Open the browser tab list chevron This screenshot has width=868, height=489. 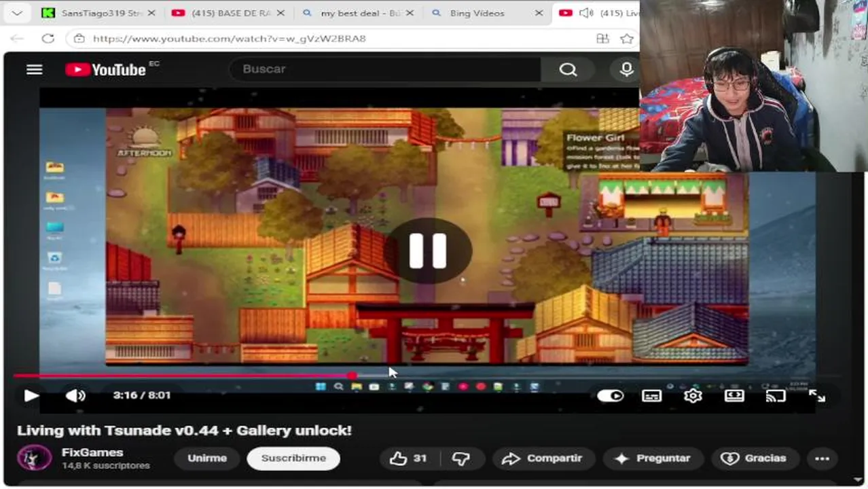[x=17, y=13]
